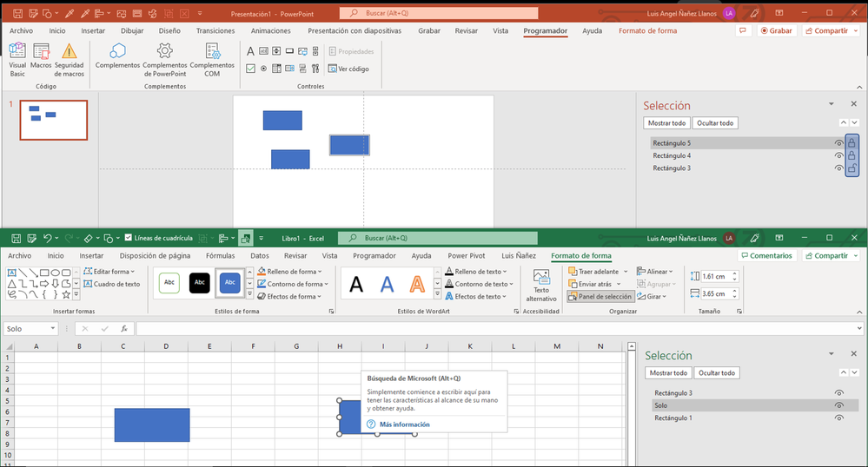Apply the blue Abc shape style
Screen dimensions: 868x467
229,283
